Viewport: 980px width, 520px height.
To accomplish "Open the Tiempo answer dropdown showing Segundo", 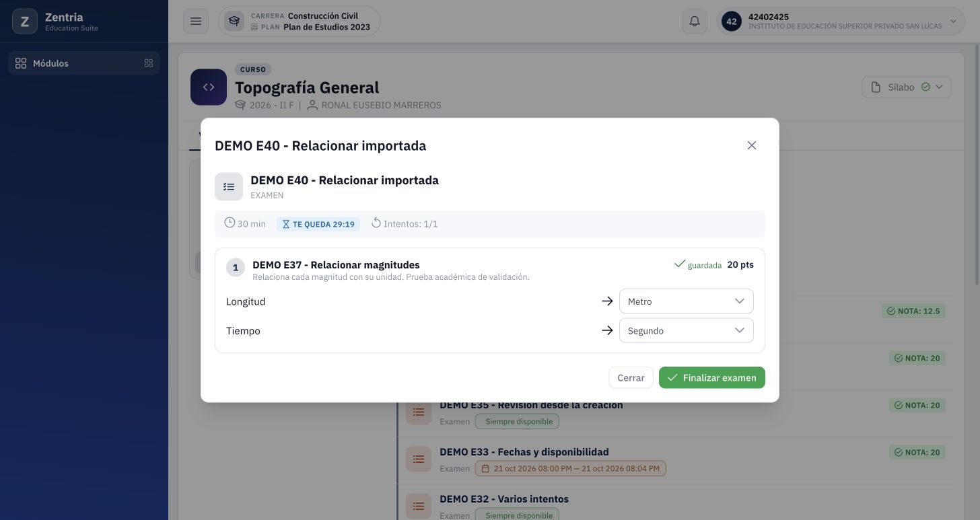I will [x=686, y=330].
